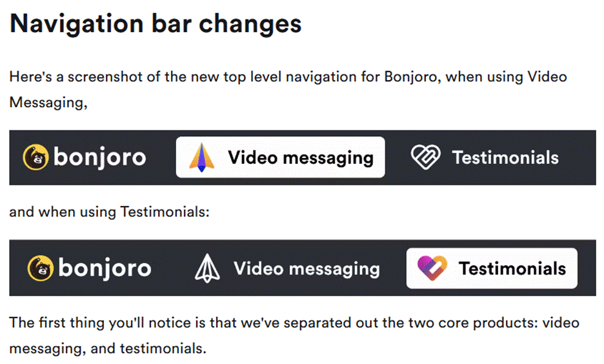The height and width of the screenshot is (364, 604).
Task: Click the 'Navigation bar changes' heading
Action: pyautogui.click(x=156, y=24)
